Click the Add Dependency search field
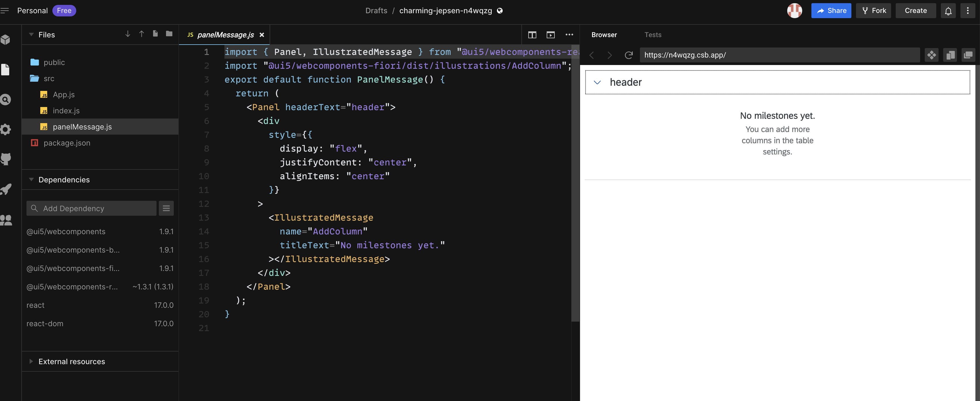 coord(91,208)
